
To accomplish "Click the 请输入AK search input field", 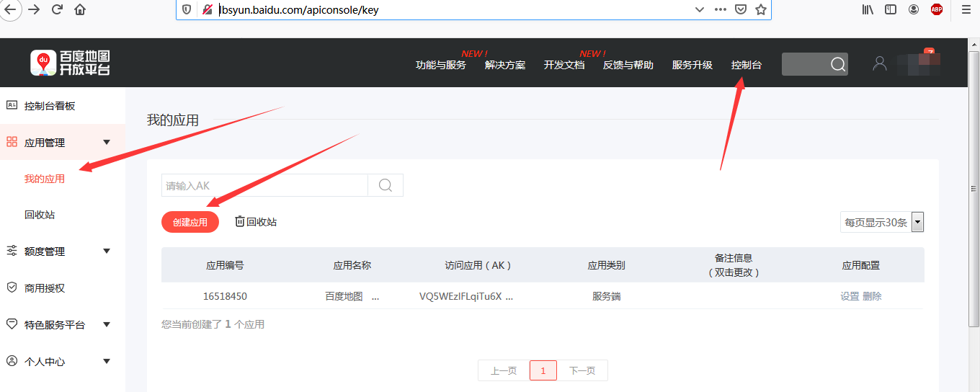I will 264,185.
